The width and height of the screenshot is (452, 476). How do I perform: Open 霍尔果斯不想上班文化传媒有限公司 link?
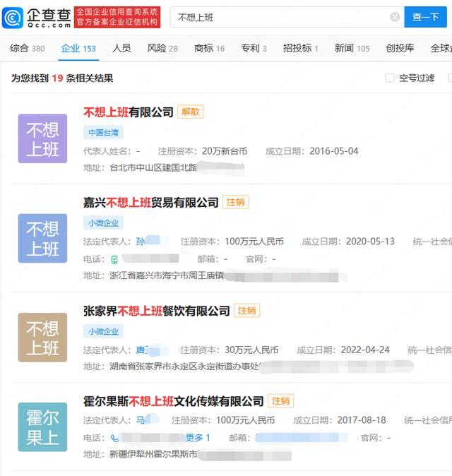[174, 401]
